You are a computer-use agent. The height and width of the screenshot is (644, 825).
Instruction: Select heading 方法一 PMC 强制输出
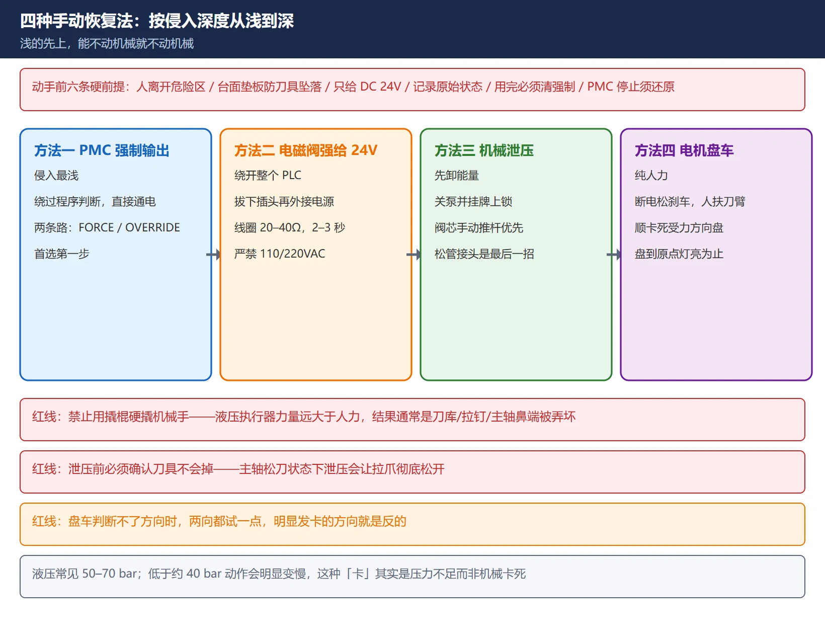pyautogui.click(x=102, y=150)
